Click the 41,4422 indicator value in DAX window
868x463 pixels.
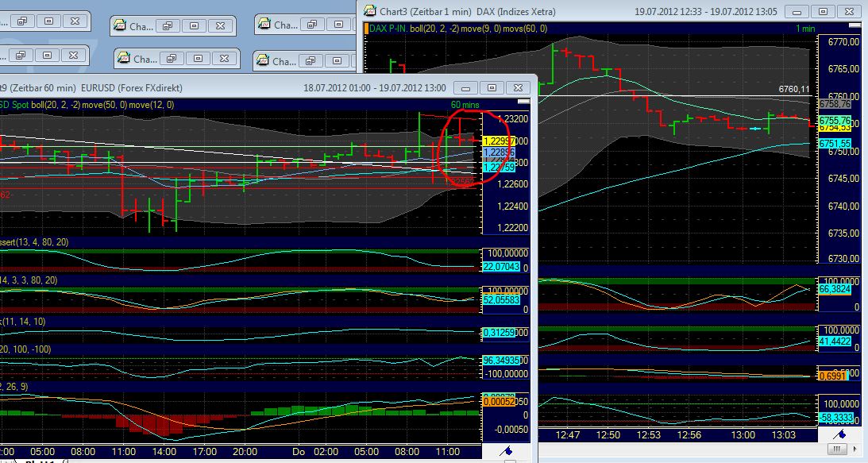point(835,341)
